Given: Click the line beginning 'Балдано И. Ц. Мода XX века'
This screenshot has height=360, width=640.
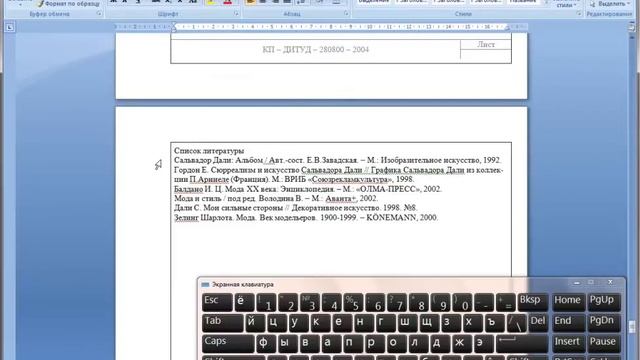Looking at the screenshot, I should pyautogui.click(x=308, y=189).
